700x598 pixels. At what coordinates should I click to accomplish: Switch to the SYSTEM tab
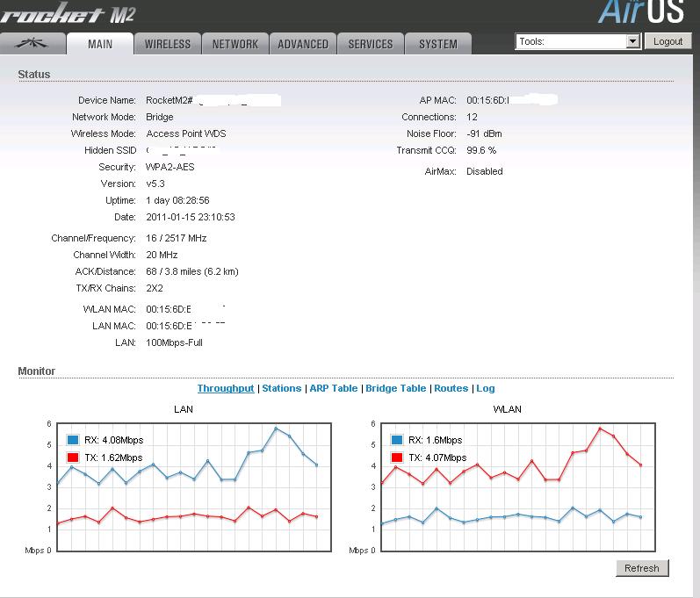coord(437,44)
